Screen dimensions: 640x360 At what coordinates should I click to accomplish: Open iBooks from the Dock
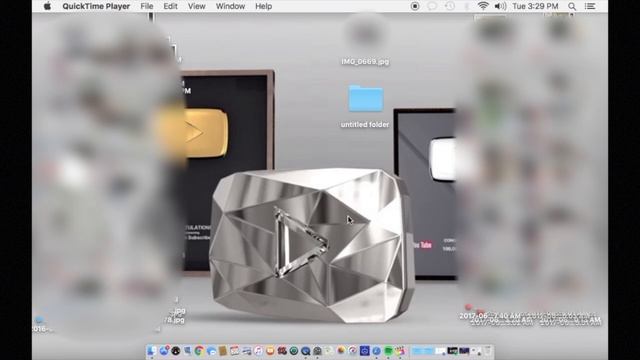click(270, 351)
